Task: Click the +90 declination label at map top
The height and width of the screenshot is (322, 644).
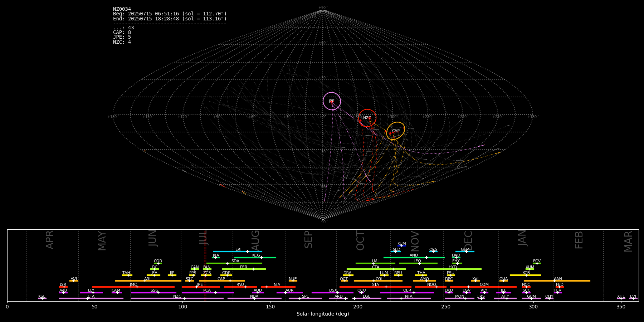Action: click(x=322, y=8)
